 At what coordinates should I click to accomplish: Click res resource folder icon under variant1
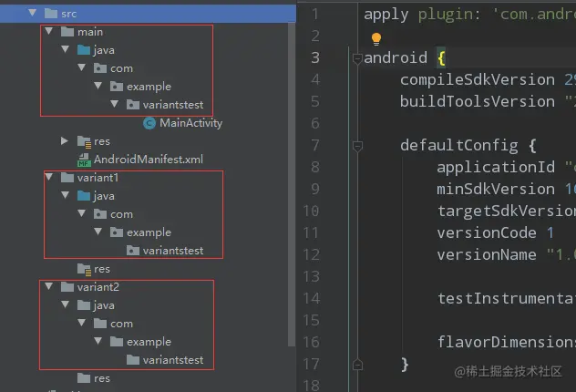(x=84, y=269)
